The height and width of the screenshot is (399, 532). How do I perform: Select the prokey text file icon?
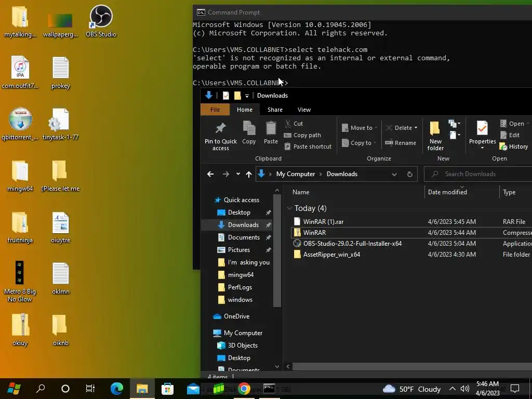pos(61,72)
